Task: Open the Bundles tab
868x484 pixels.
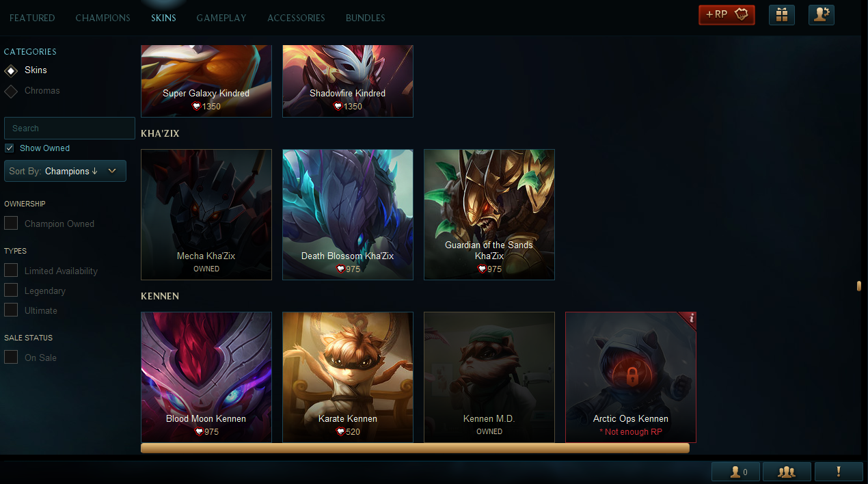Action: coord(365,18)
